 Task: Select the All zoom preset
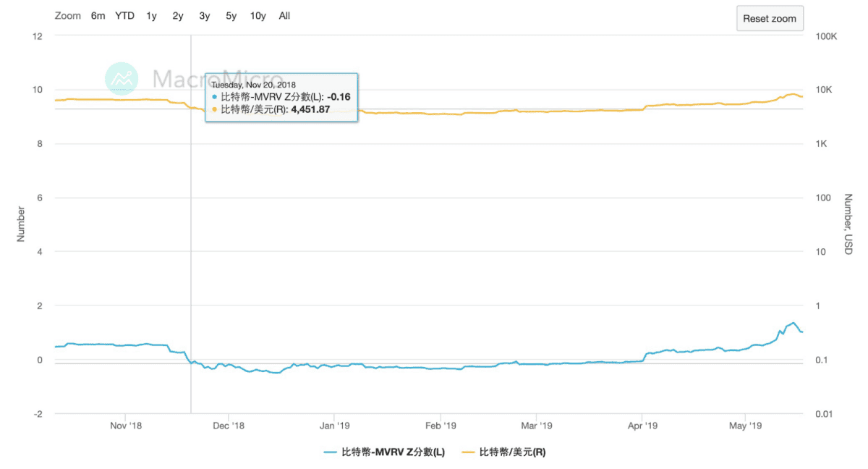click(284, 15)
